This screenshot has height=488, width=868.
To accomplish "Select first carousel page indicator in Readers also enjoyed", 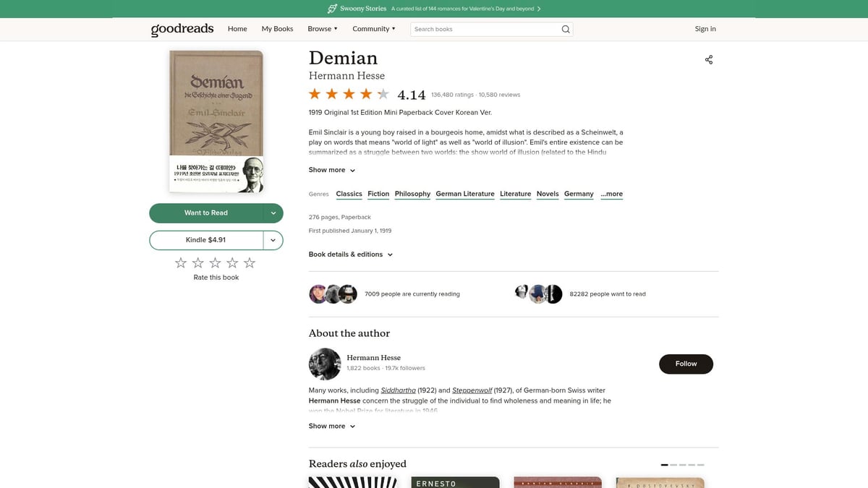I will click(664, 464).
